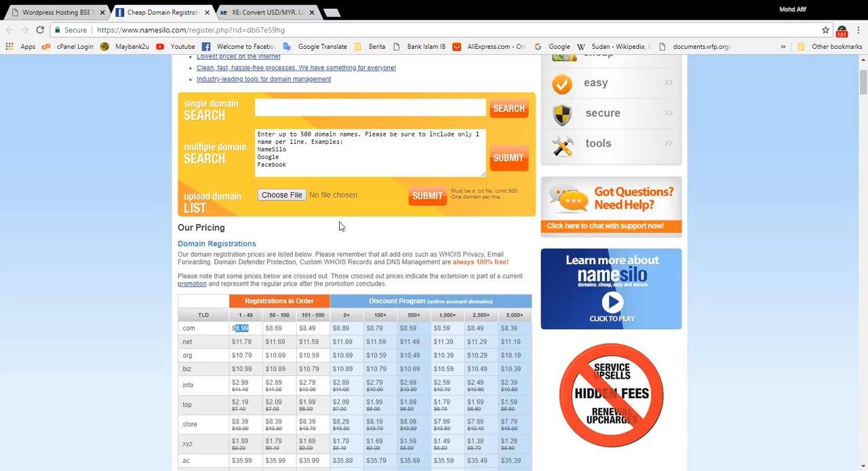Expand the hidden bookmarks overflow chevron

(783, 47)
